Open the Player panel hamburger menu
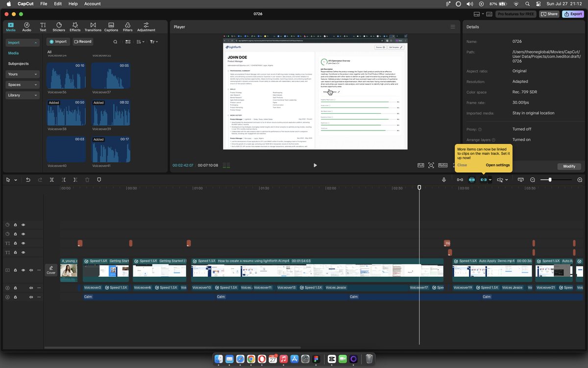The image size is (588, 368). 453,27
